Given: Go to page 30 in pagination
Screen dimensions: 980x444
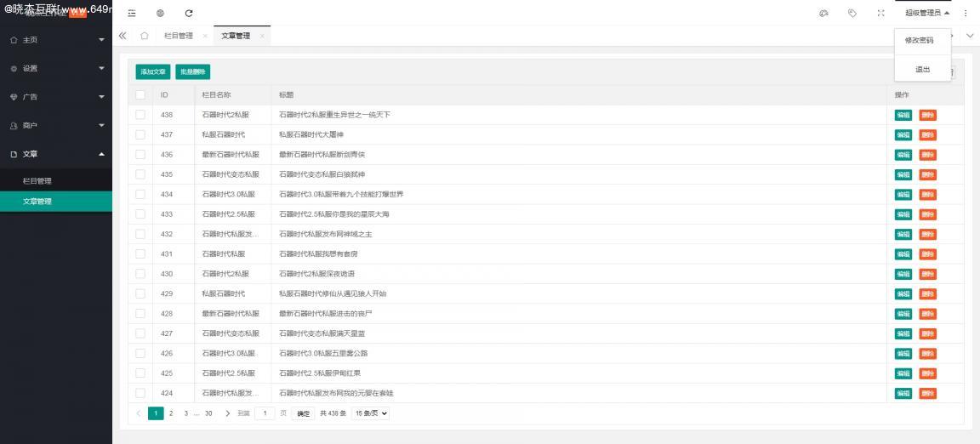Looking at the screenshot, I should pos(208,413).
